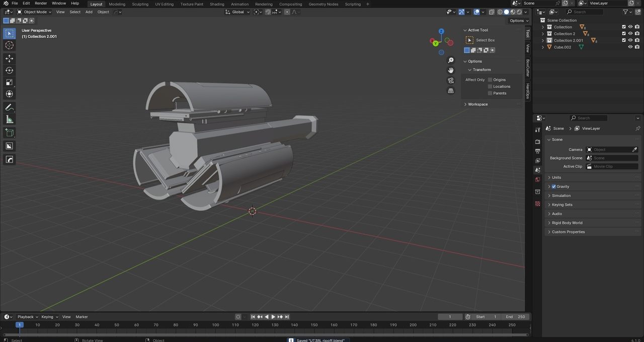This screenshot has height=342, width=644.
Task: Switch to orthographic grid view toggle
Action: (x=451, y=91)
